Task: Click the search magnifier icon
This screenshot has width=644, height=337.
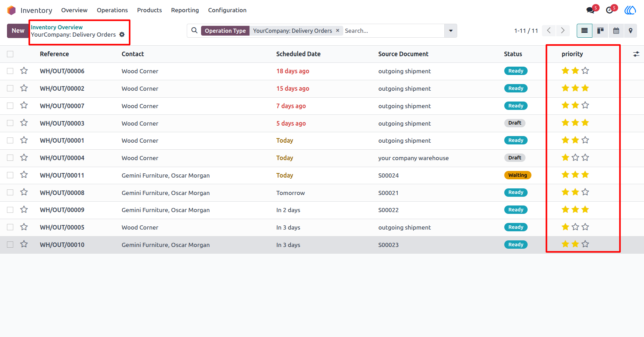Action: point(194,31)
